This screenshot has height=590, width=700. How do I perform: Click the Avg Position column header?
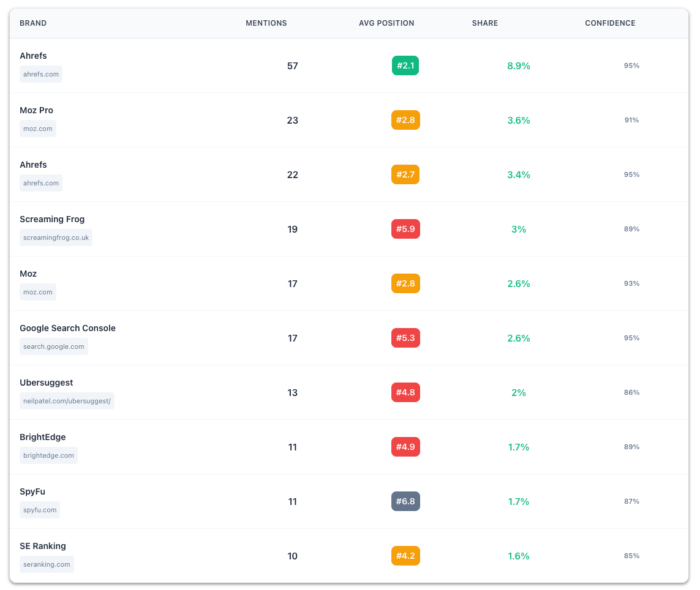[386, 23]
